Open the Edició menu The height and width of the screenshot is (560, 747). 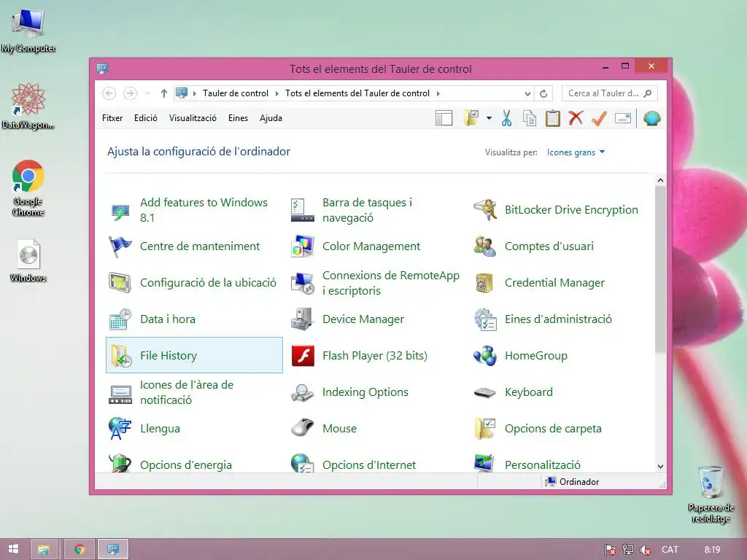click(x=146, y=118)
